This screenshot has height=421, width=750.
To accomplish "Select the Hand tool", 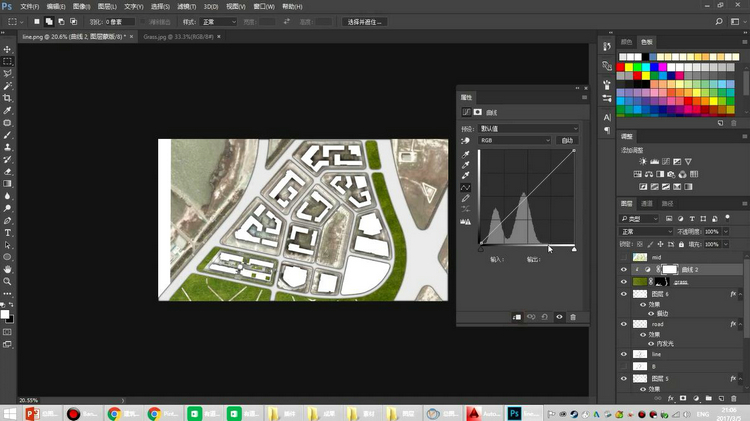I will 7,269.
